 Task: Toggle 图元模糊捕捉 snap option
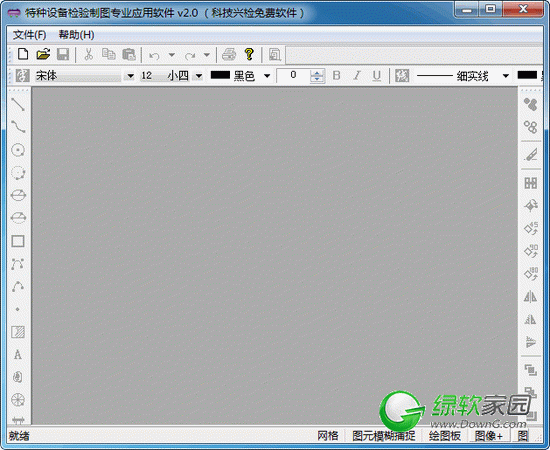(384, 436)
